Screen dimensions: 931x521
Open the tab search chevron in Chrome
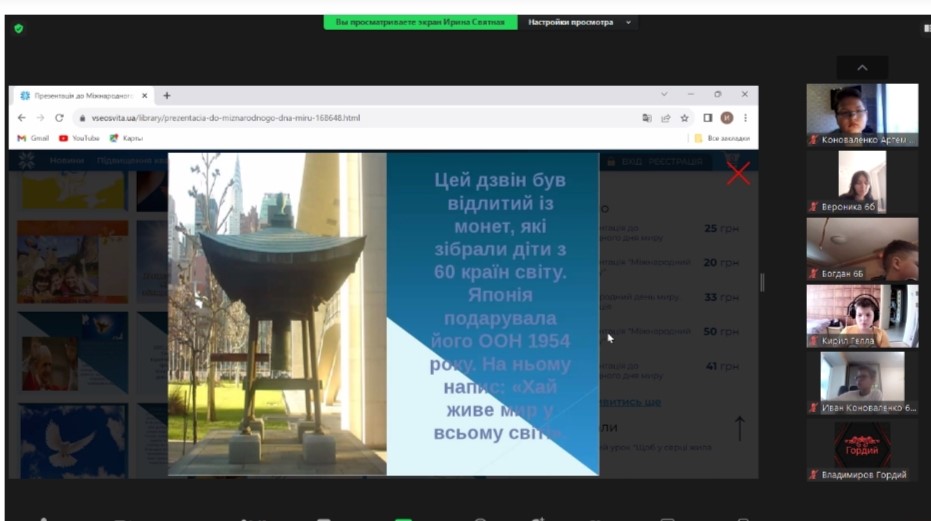point(664,94)
